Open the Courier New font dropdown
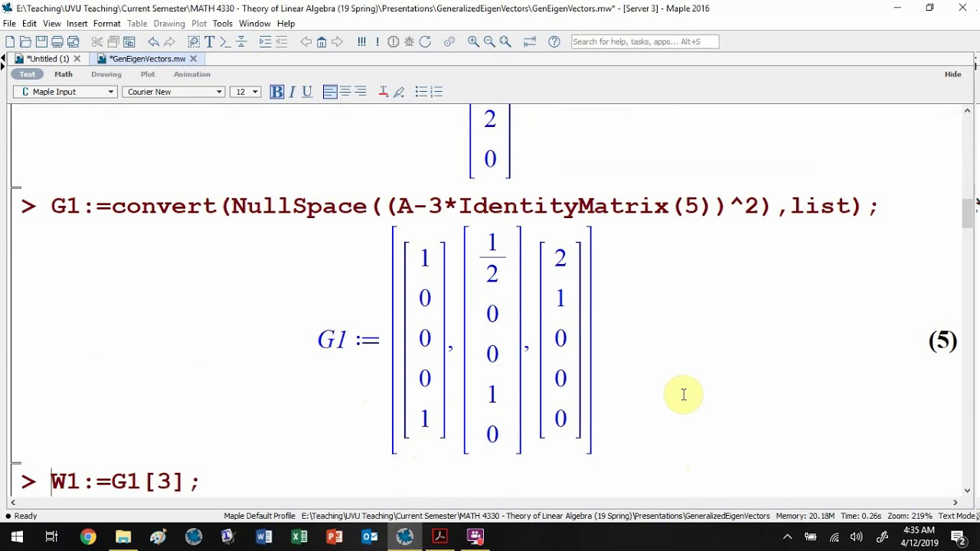 point(173,92)
